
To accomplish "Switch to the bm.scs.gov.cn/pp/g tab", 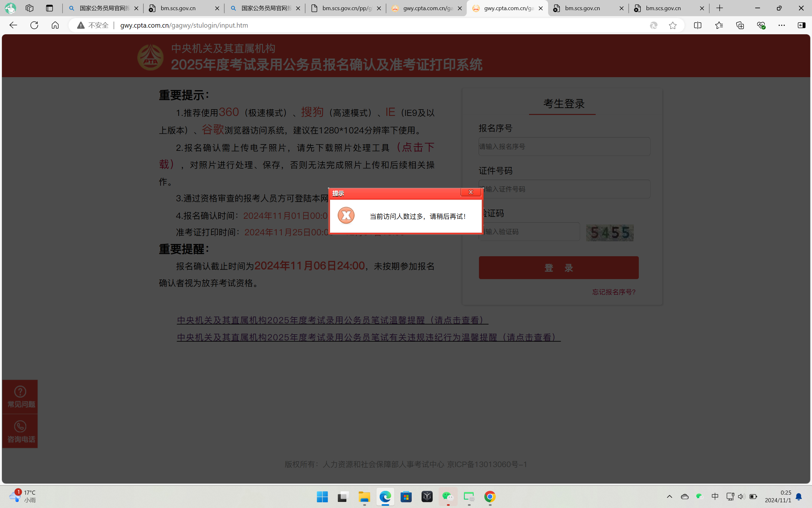I will (346, 8).
